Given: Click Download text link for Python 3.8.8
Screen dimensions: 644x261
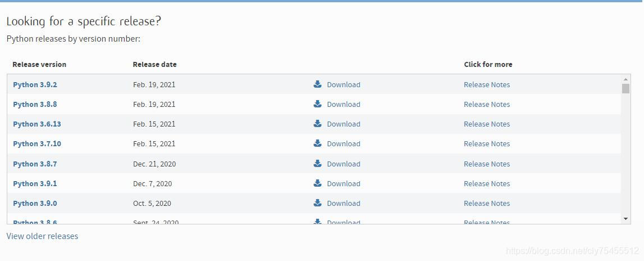Looking at the screenshot, I should [x=344, y=105].
